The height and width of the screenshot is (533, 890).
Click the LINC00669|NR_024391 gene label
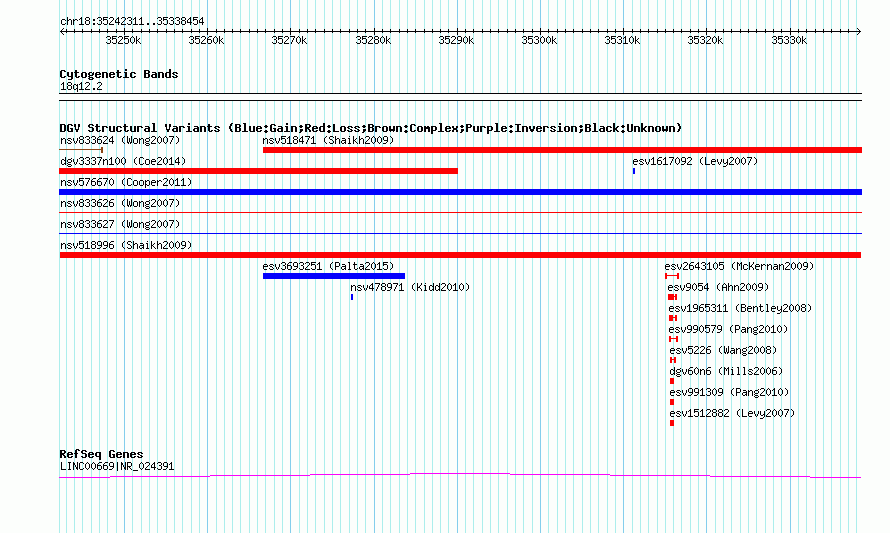tap(117, 467)
